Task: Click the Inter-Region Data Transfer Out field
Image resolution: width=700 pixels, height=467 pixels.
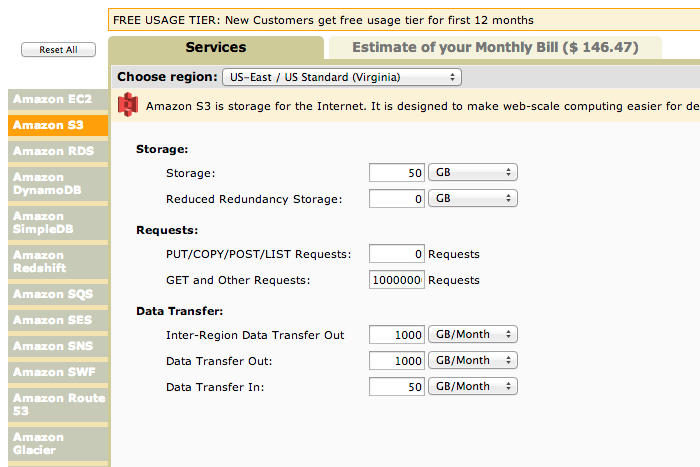Action: click(x=396, y=334)
